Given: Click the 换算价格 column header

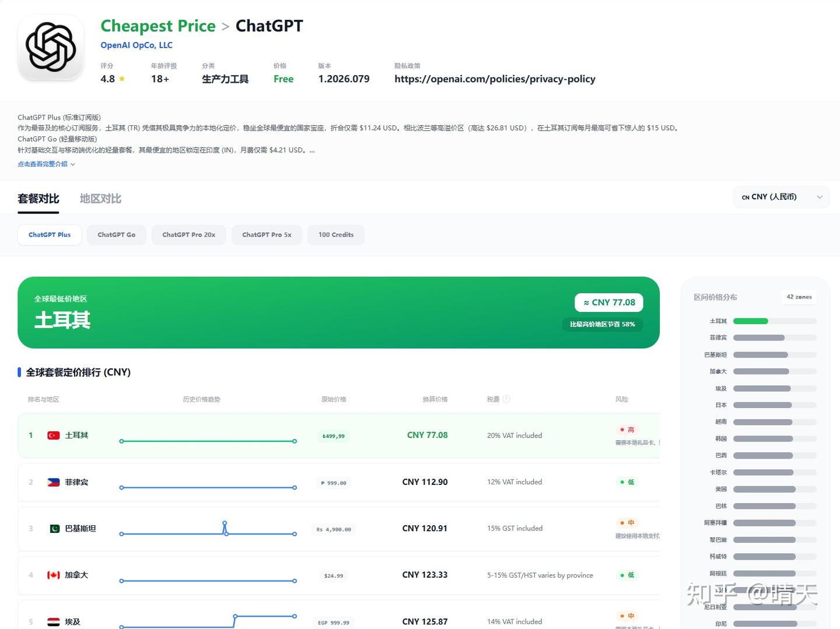Looking at the screenshot, I should pyautogui.click(x=435, y=399).
